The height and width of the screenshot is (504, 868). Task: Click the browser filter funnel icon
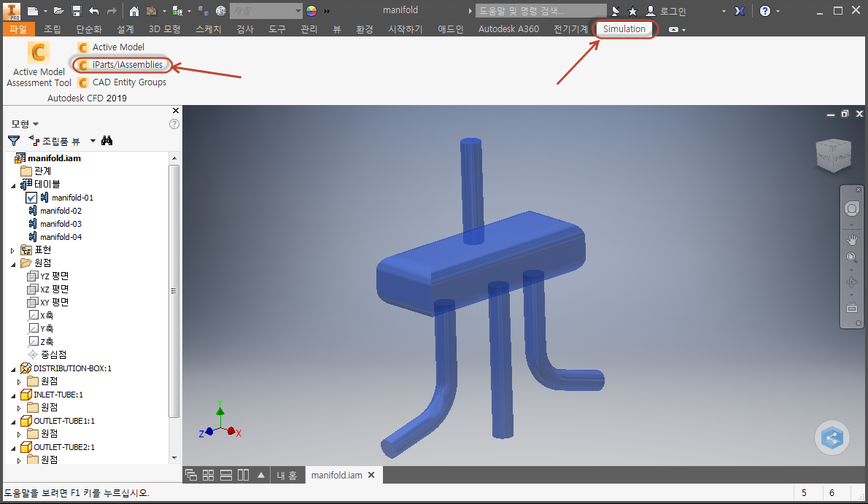tap(14, 141)
